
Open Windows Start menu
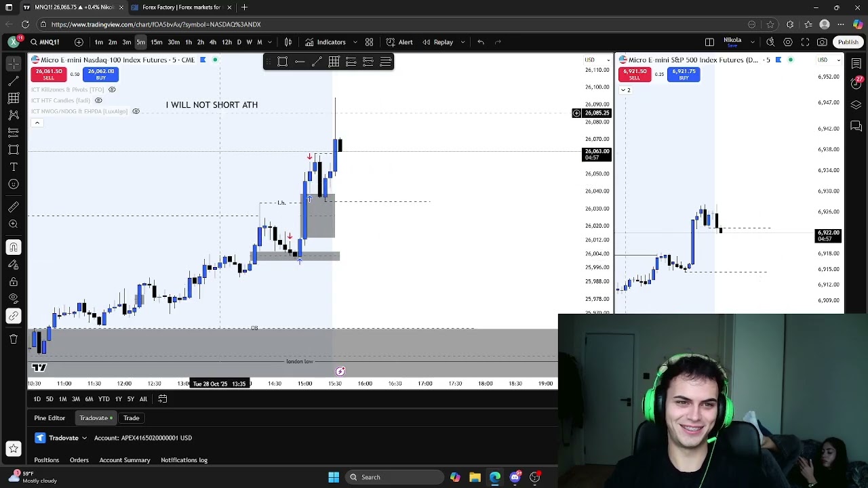click(334, 477)
